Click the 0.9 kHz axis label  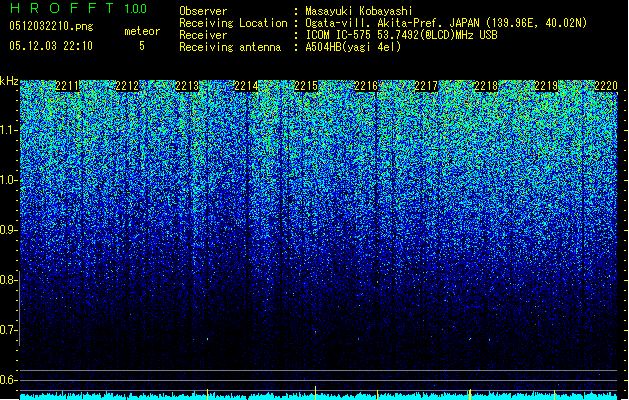pos(8,230)
